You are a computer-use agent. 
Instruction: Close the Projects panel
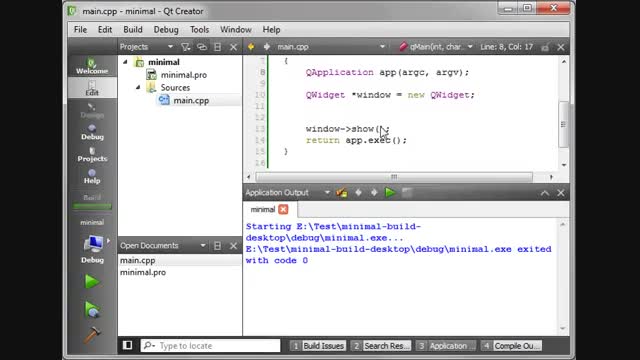pos(233,47)
